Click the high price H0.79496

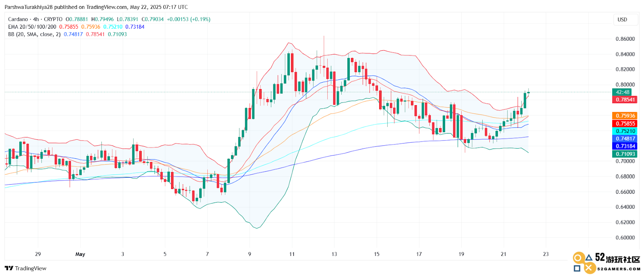coord(103,19)
